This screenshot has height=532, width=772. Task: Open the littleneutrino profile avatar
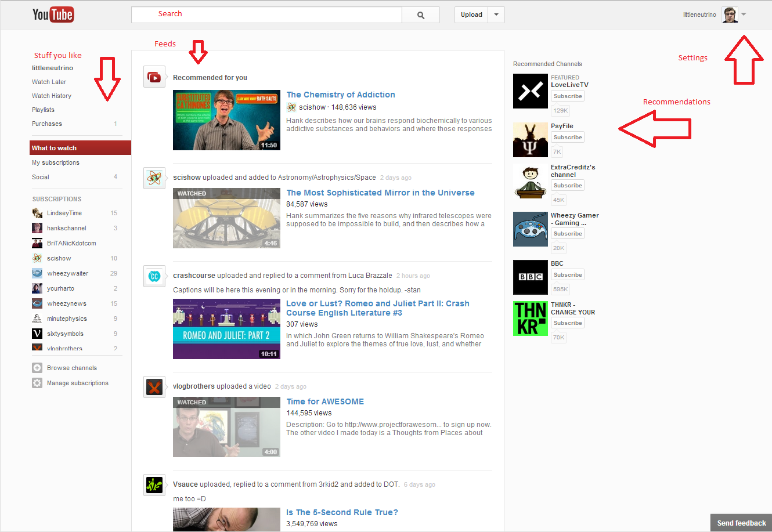(730, 15)
